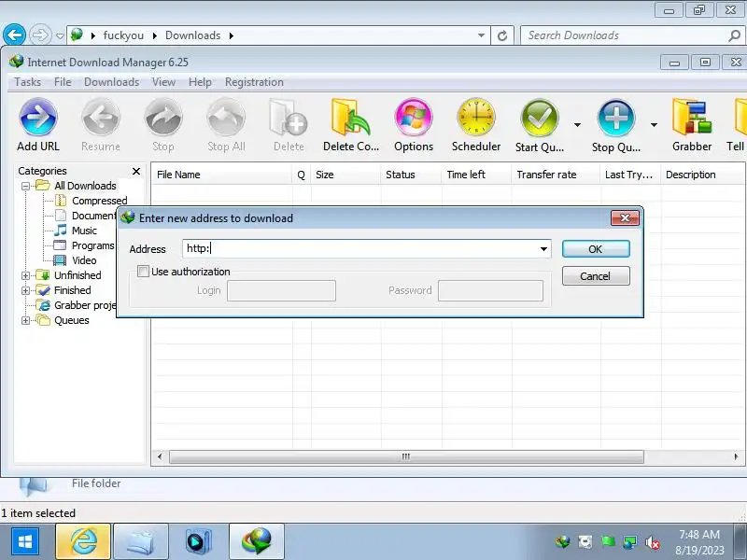Click the horizontal scrollbar thumb in download list

pyautogui.click(x=406, y=456)
